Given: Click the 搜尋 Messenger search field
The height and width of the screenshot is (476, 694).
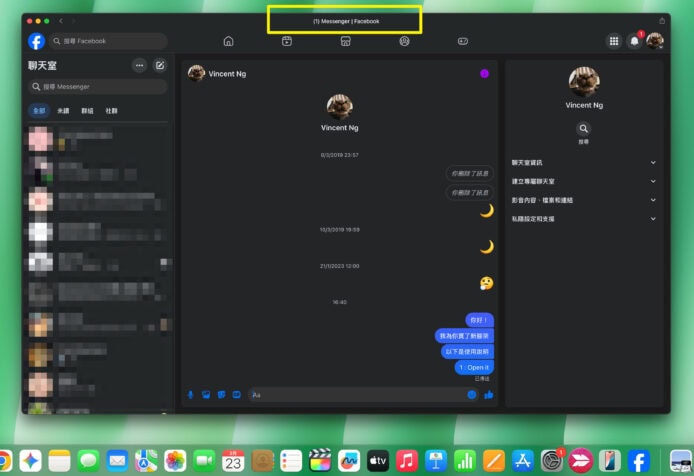Looking at the screenshot, I should pyautogui.click(x=98, y=87).
